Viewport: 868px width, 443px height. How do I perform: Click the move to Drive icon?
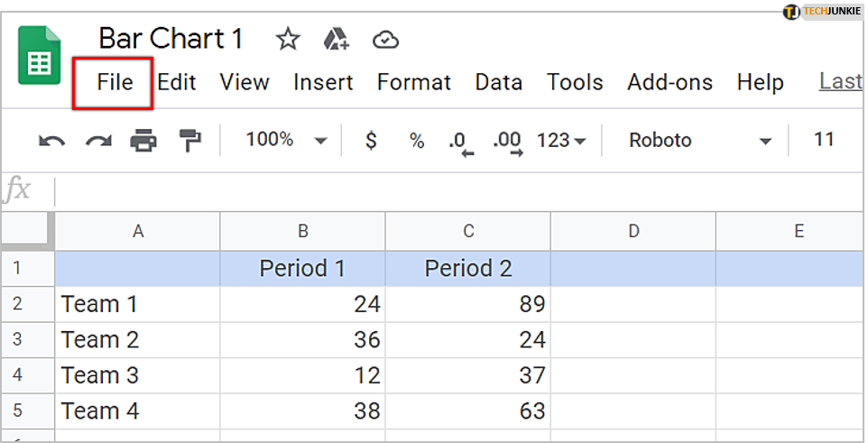337,39
